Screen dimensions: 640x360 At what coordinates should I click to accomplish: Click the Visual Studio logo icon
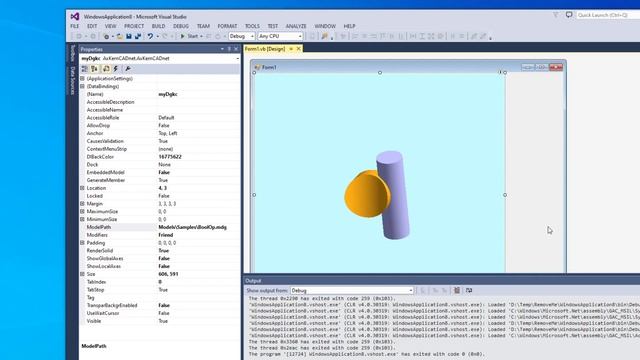point(75,16)
